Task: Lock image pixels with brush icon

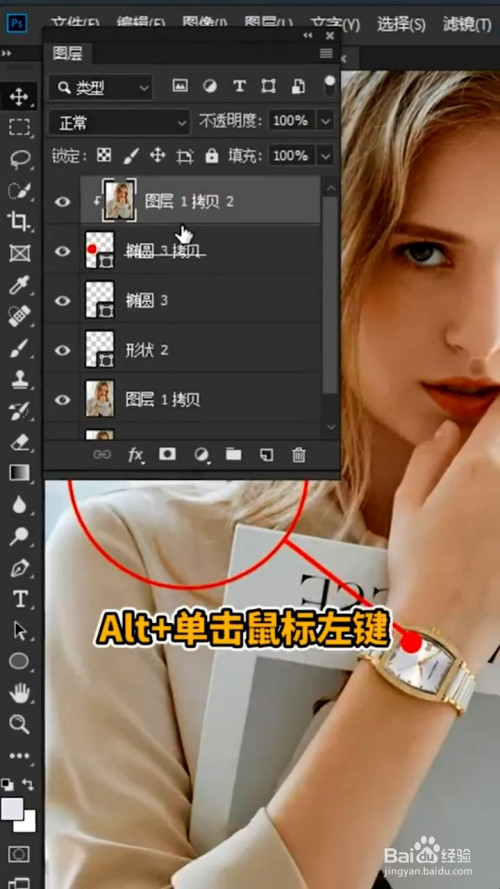Action: [131, 155]
